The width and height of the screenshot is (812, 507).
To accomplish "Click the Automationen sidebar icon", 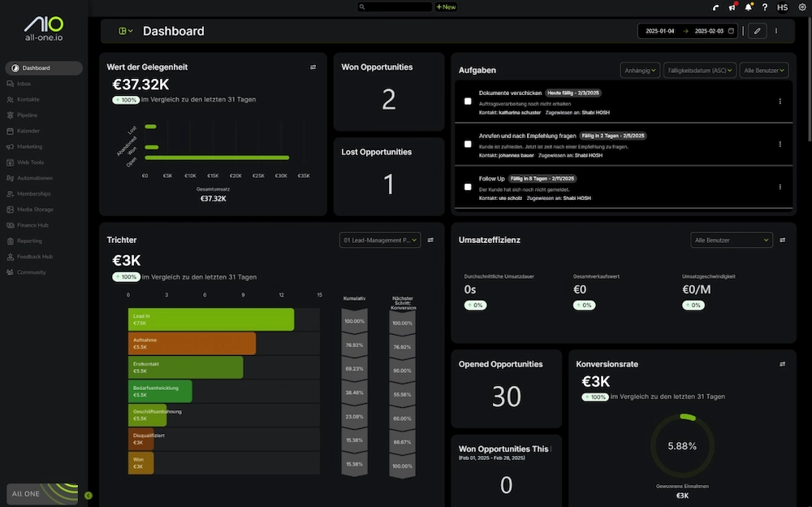I will (x=10, y=178).
